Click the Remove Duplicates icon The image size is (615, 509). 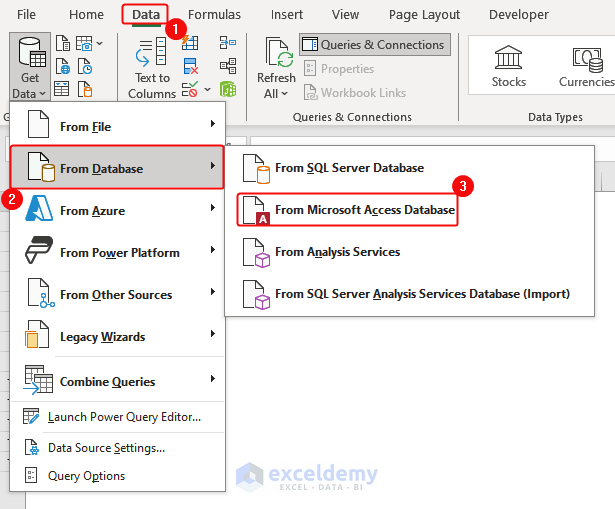point(191,66)
